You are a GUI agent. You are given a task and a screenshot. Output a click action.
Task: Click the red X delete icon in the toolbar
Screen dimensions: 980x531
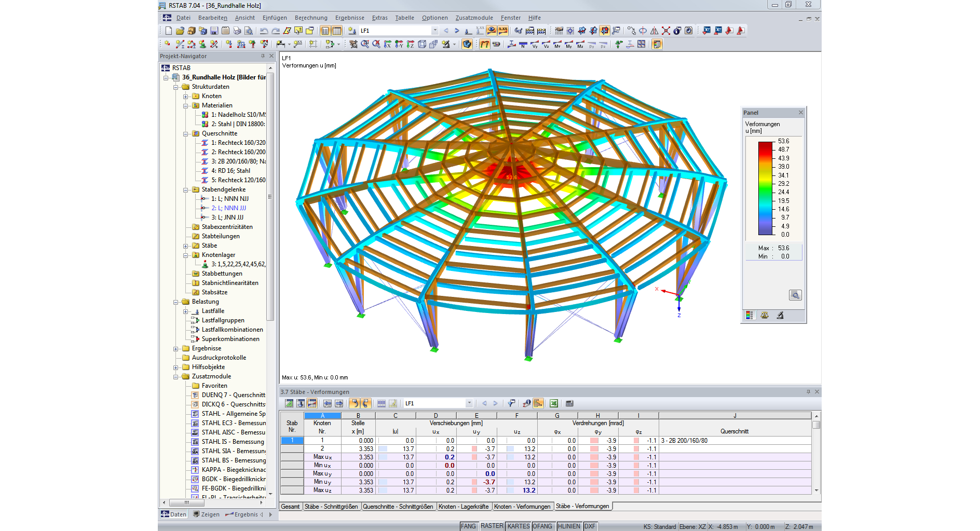(666, 31)
